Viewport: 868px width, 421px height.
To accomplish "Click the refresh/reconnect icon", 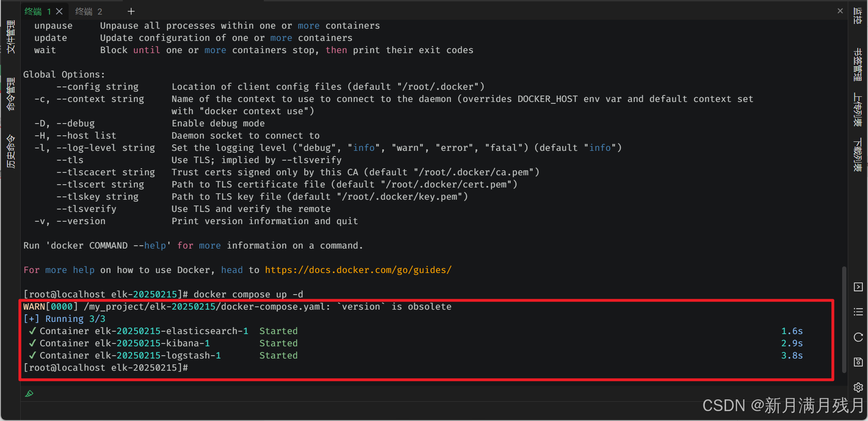I will point(858,337).
